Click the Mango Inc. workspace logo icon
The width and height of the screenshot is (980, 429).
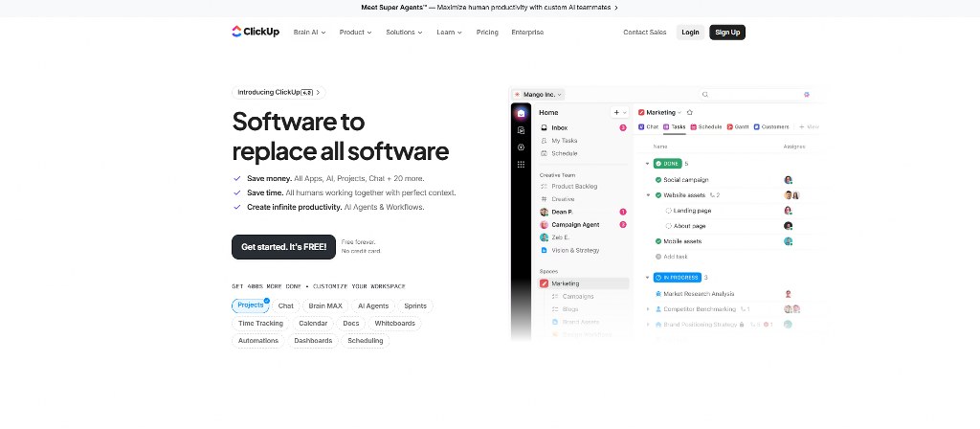pyautogui.click(x=517, y=95)
